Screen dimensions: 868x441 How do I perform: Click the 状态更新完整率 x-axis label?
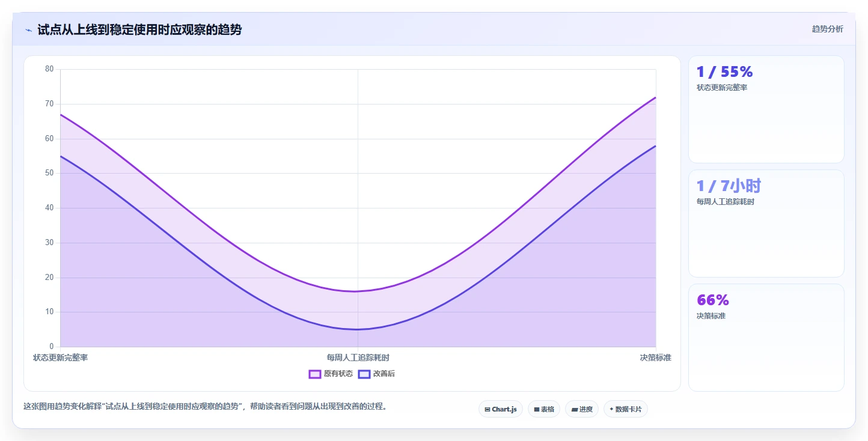coord(61,357)
